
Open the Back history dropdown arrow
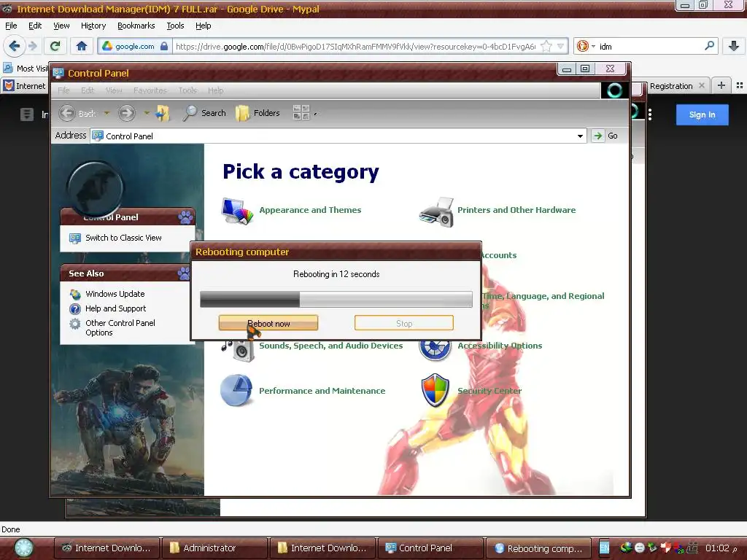107,113
